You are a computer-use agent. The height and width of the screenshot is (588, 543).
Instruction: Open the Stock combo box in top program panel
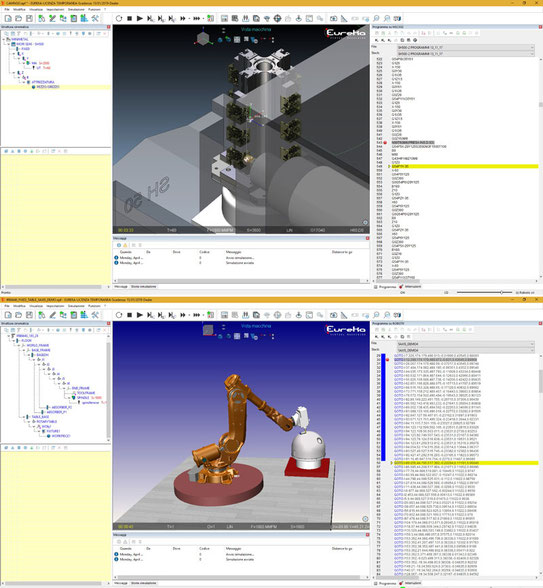click(465, 54)
